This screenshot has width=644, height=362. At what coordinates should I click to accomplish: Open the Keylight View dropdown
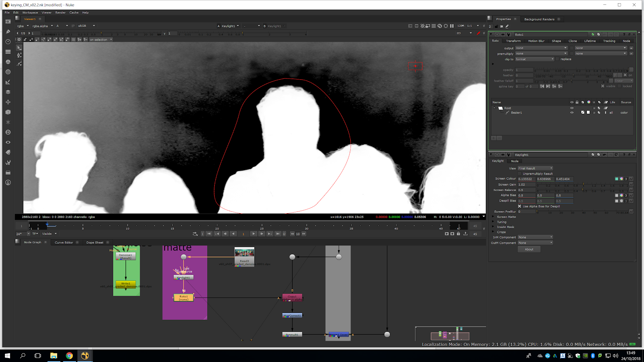pyautogui.click(x=535, y=169)
